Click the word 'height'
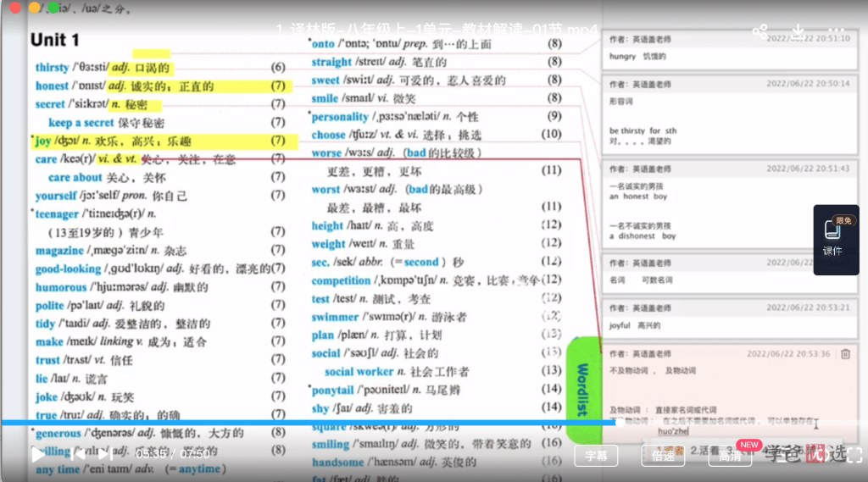The image size is (868, 482). [x=327, y=226]
